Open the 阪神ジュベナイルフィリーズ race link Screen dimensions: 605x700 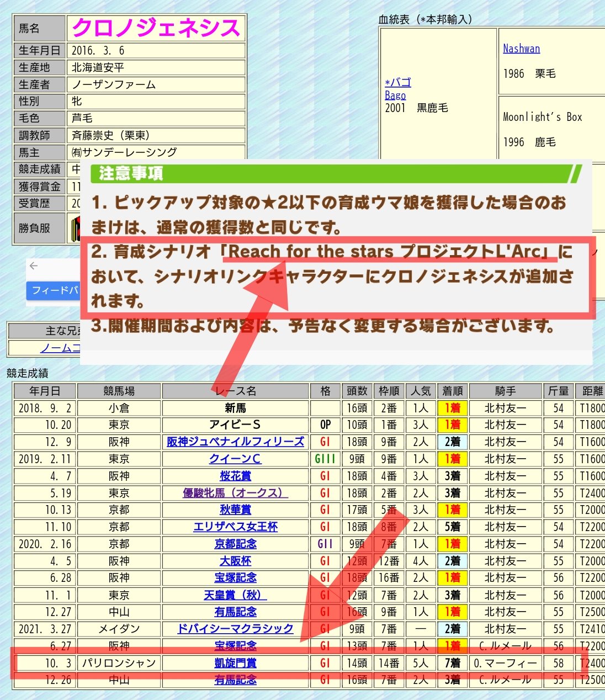(x=235, y=442)
